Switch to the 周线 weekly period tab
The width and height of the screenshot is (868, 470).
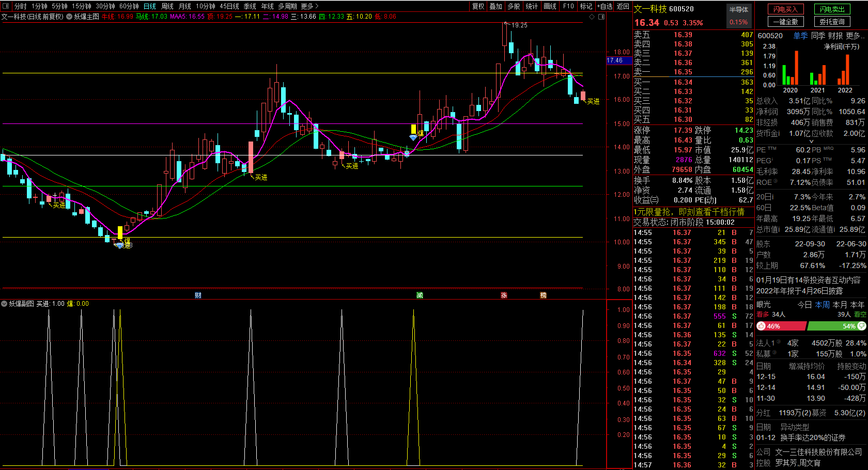point(167,6)
